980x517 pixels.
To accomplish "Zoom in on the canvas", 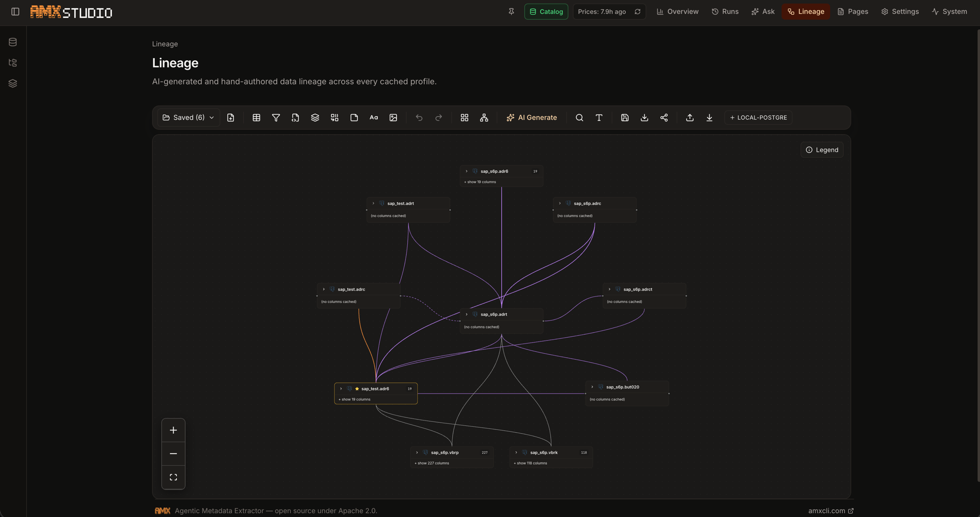I will pos(173,430).
